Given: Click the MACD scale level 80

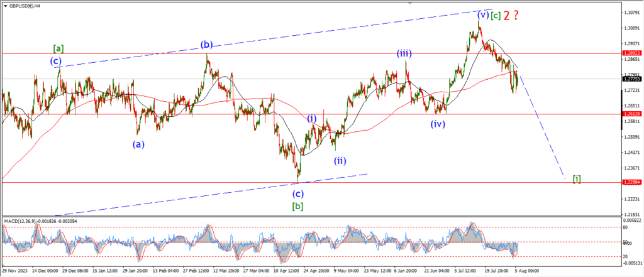Looking at the screenshot, I should click(626, 227).
